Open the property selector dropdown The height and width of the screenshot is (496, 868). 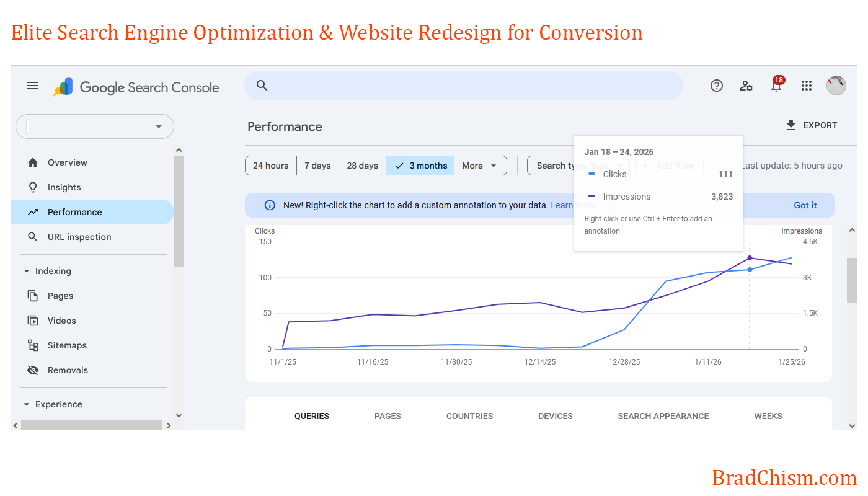pos(95,126)
